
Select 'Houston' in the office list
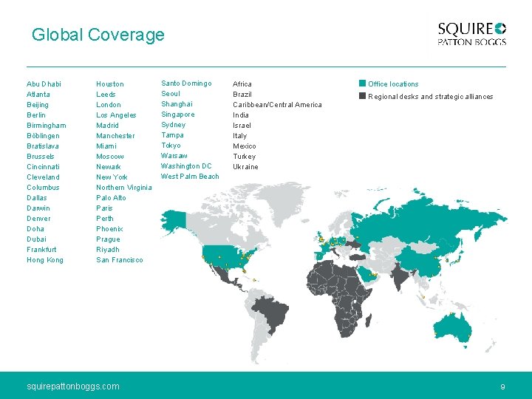(x=110, y=83)
